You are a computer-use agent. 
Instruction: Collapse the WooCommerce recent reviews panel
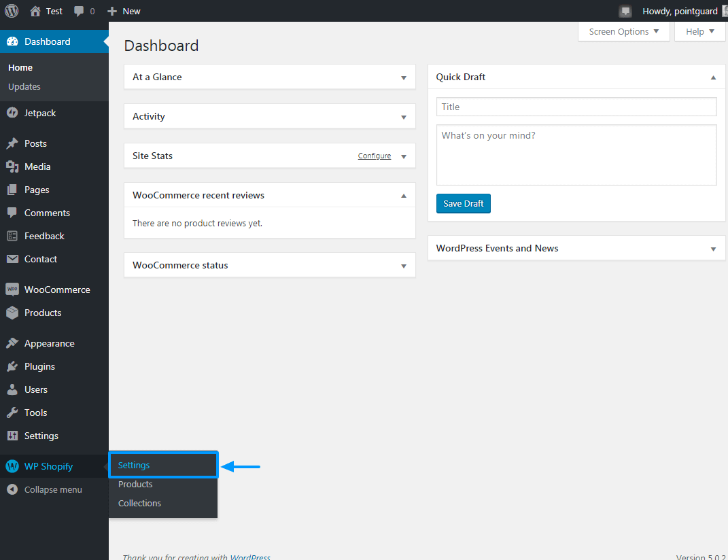[404, 196]
